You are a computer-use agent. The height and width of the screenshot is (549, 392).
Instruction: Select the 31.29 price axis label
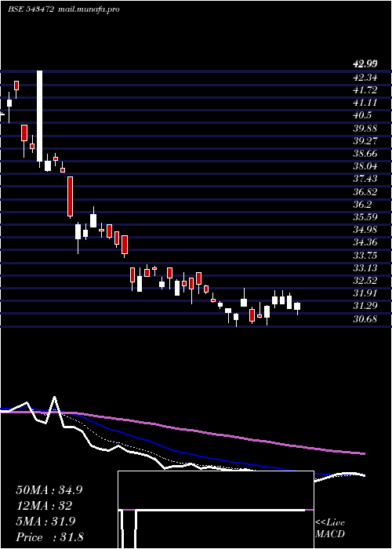point(365,306)
